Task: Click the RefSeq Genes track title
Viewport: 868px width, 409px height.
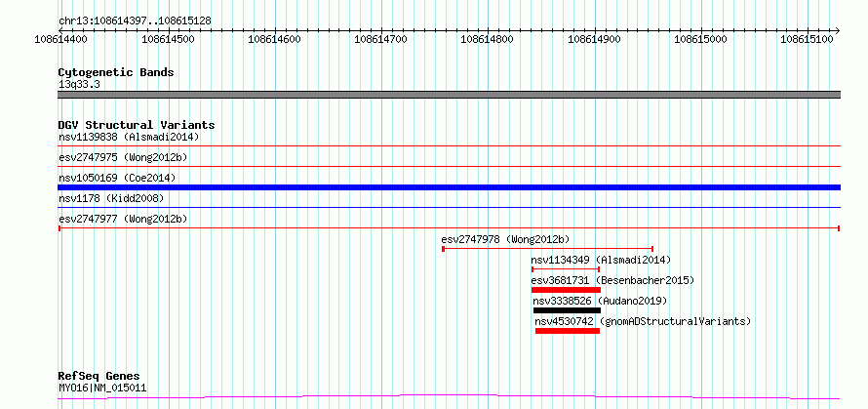Action: [99, 377]
